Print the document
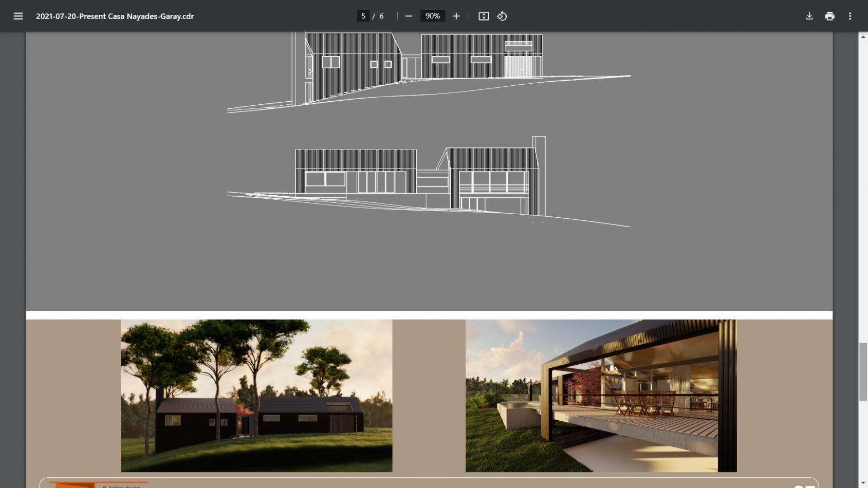Screen dimensions: 868x488 pyautogui.click(x=829, y=16)
